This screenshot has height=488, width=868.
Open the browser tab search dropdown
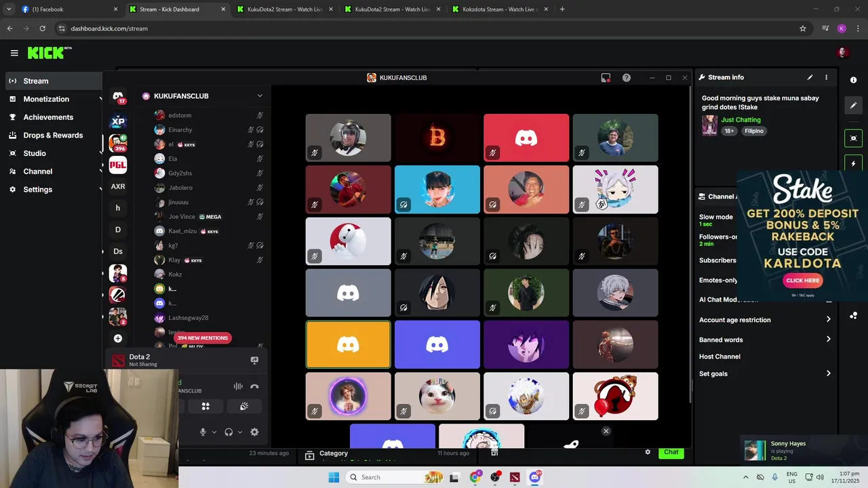(9, 9)
